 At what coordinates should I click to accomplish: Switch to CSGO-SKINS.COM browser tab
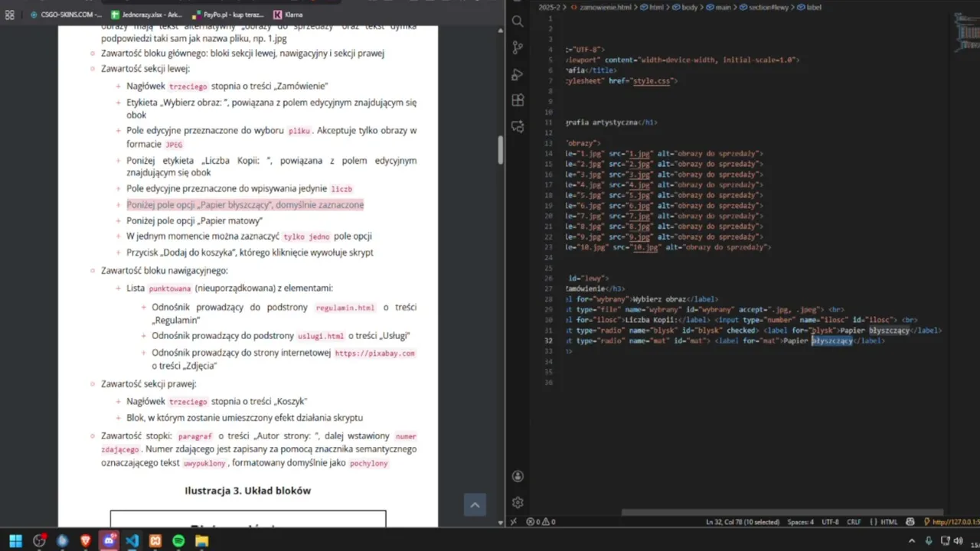pyautogui.click(x=66, y=15)
